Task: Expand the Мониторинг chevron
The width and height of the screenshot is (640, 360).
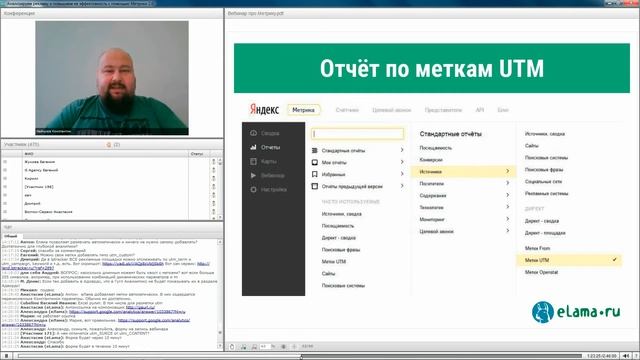Action: pos(507,219)
